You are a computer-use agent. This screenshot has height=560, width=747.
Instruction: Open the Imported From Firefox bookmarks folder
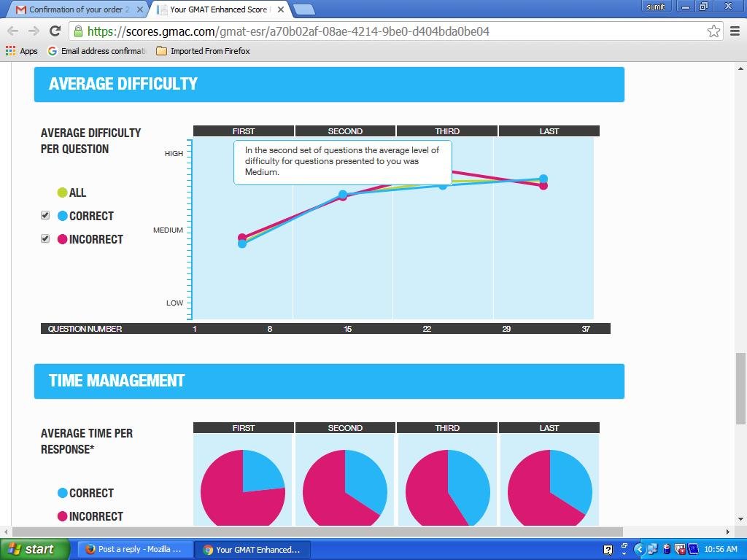click(203, 51)
